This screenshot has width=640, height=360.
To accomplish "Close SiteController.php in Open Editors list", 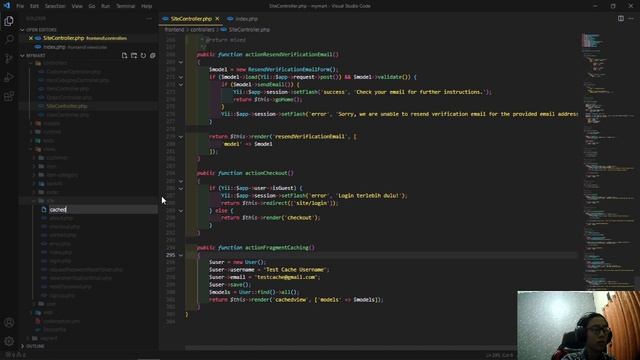I will [x=31, y=38].
